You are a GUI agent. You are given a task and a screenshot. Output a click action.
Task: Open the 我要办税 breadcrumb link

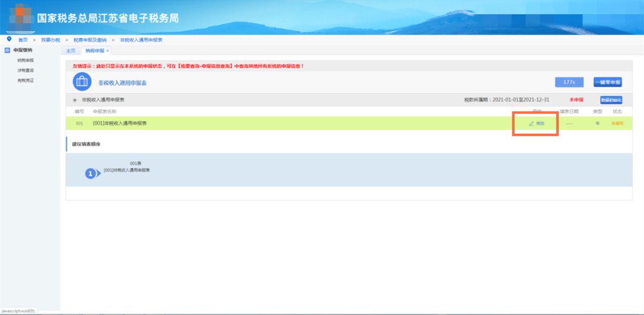pos(51,40)
